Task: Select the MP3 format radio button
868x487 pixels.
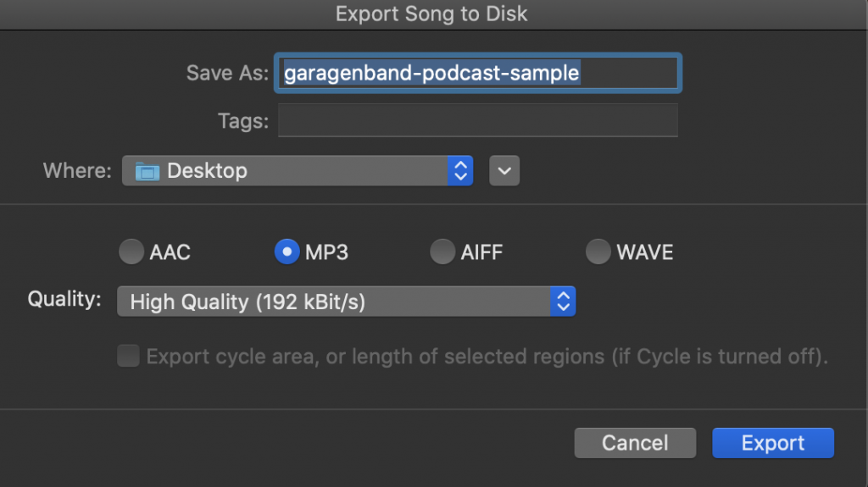Action: (x=287, y=252)
